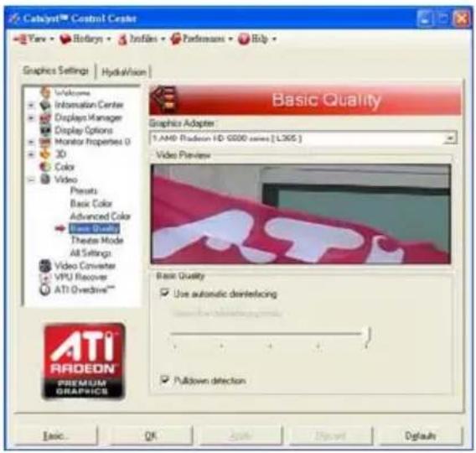Select Theater Mode under Video
Image resolution: width=476 pixels, height=453 pixels.
pyautogui.click(x=97, y=240)
